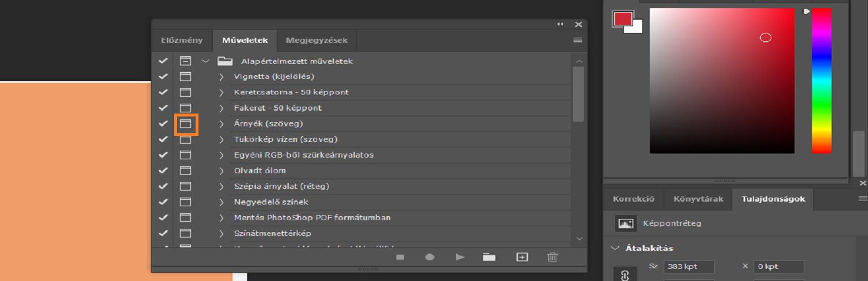Screen dimensions: 868x281
Task: Collapse the Alapértelmezett műveletek action set
Action: 205,61
